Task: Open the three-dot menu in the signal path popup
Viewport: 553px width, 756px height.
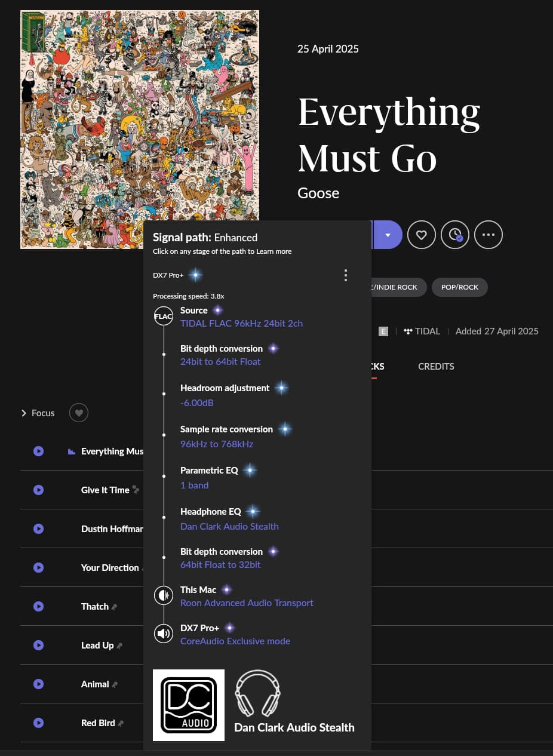Action: pyautogui.click(x=345, y=275)
